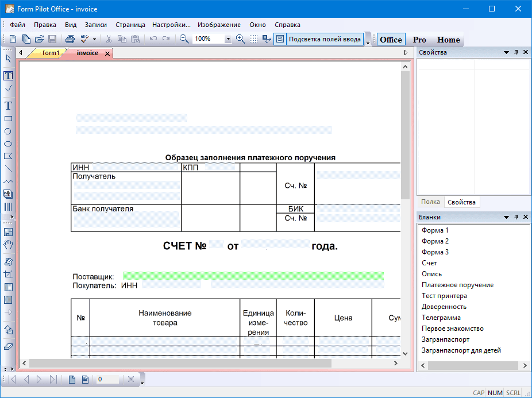
Task: Open the Страница menu
Action: pos(130,25)
